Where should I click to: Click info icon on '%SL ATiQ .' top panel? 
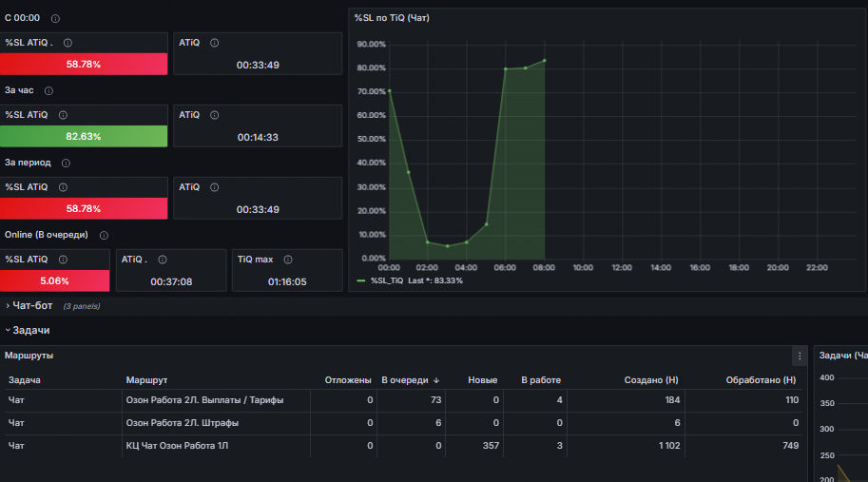pos(68,43)
